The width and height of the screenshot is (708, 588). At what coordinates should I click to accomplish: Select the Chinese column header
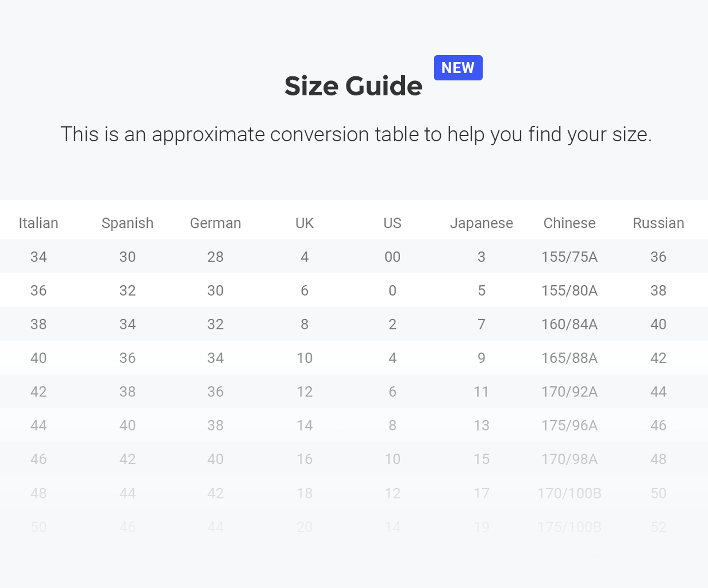point(570,223)
